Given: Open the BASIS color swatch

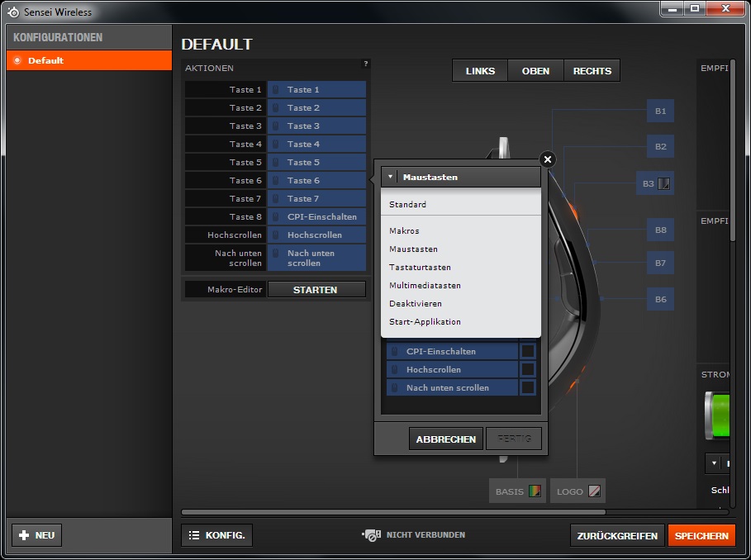Looking at the screenshot, I should (535, 491).
